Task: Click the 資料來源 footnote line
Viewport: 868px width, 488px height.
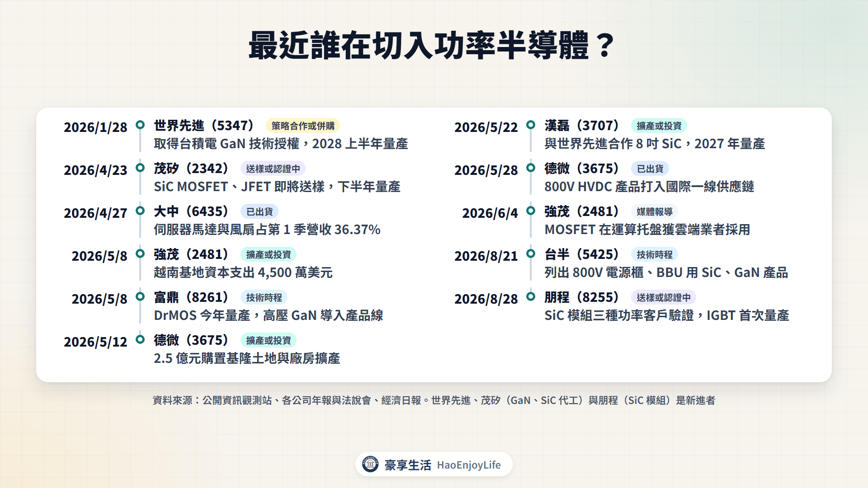Action: (434, 400)
